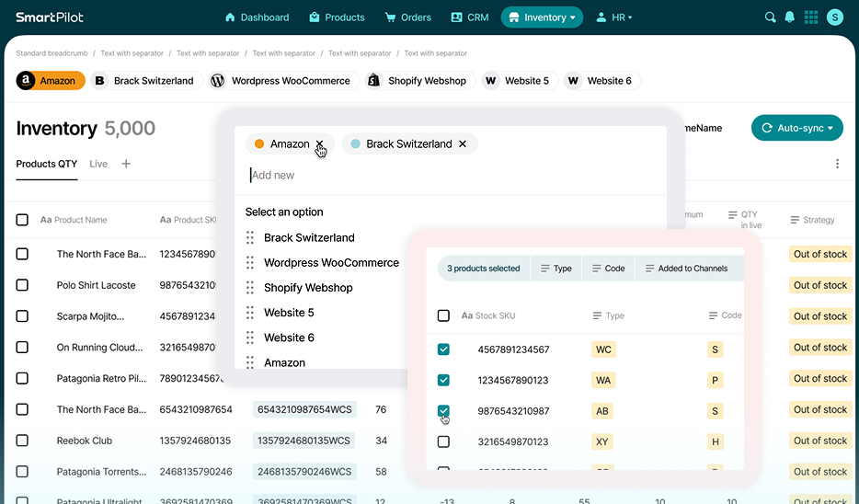This screenshot has height=504, width=859.
Task: Click the Shopify Webshop channel chip
Action: pyautogui.click(x=419, y=81)
